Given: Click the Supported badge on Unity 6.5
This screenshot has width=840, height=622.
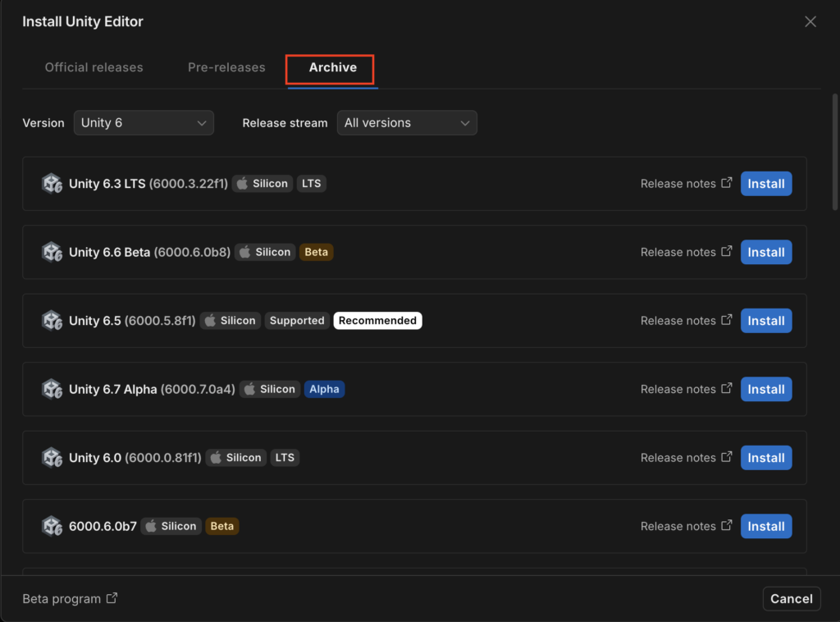Looking at the screenshot, I should pos(297,320).
